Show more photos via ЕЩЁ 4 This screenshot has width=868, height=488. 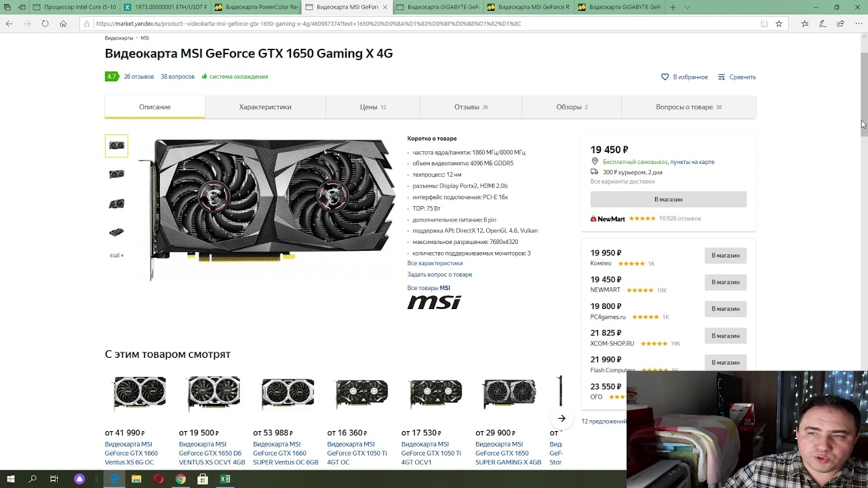[x=117, y=256]
